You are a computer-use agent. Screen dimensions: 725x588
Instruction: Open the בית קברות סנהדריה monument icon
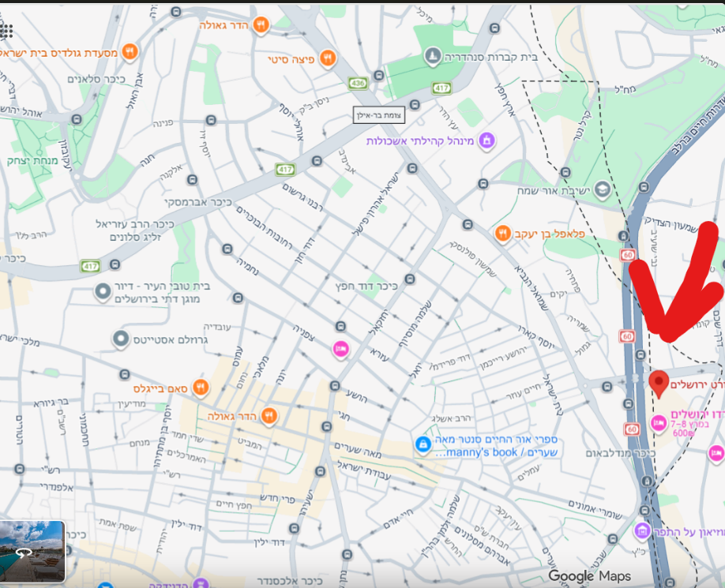pyautogui.click(x=432, y=56)
